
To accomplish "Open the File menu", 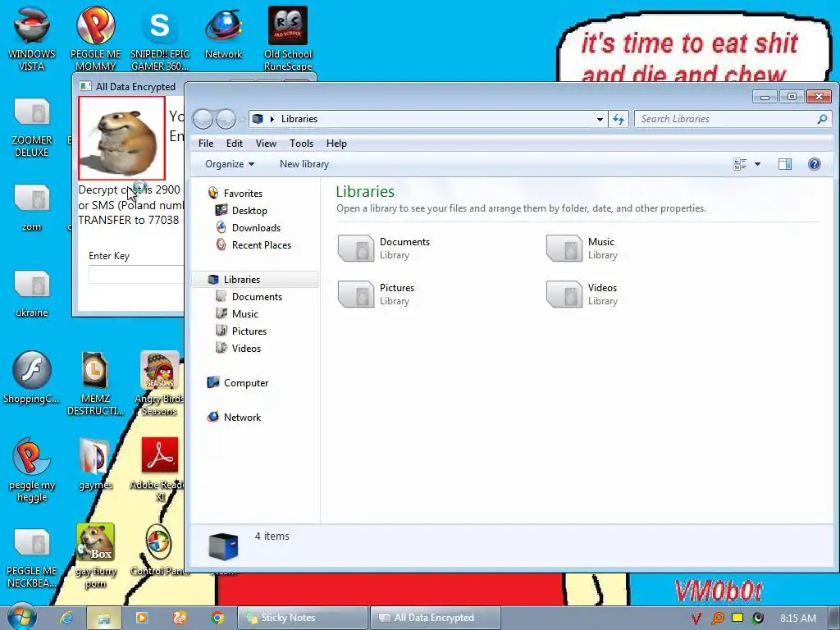I will point(206,143).
